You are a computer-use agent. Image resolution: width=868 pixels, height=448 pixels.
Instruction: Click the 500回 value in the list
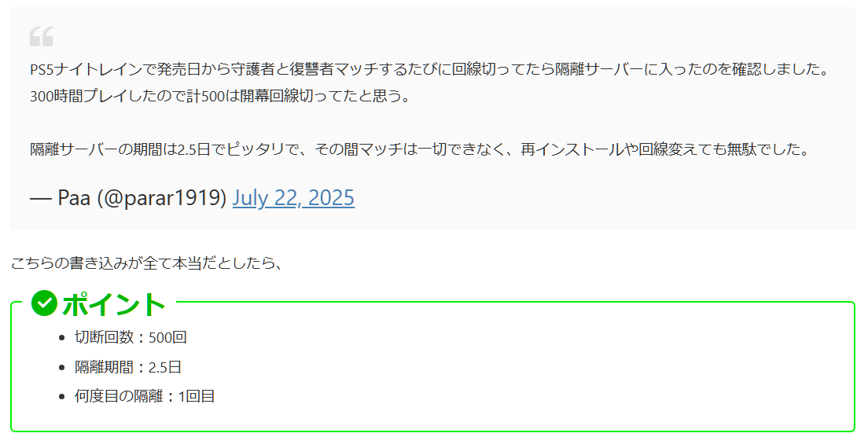[x=167, y=337]
